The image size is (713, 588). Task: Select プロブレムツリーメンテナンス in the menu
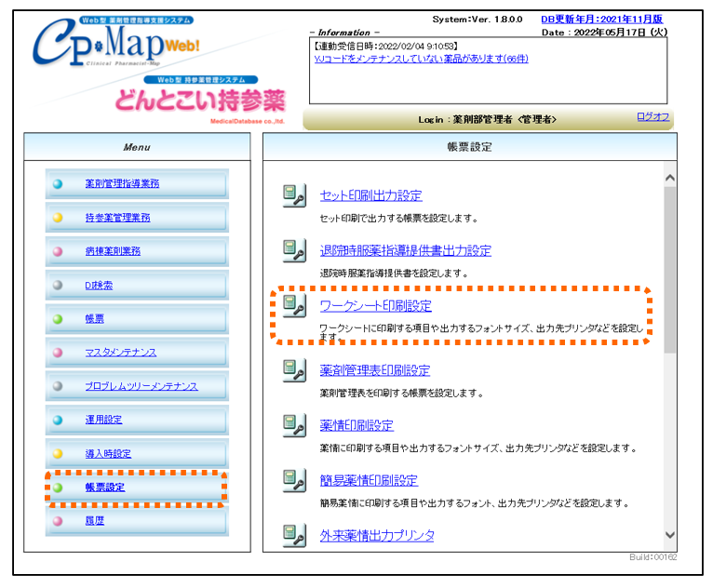coord(141,386)
